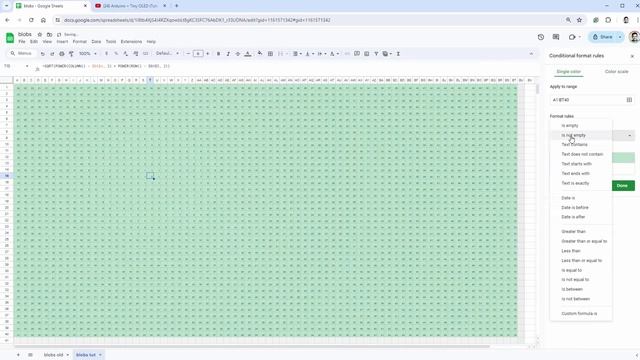Screen dimensions: 640x360
Task: Click the add sheet plus icon
Action: click(18, 355)
